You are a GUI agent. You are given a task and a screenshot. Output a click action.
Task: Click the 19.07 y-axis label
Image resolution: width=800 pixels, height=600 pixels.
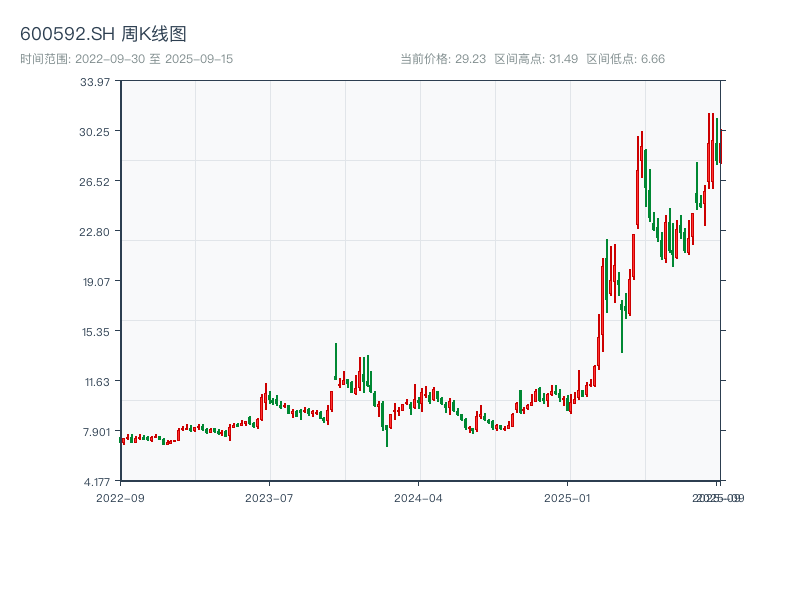[x=96, y=282]
